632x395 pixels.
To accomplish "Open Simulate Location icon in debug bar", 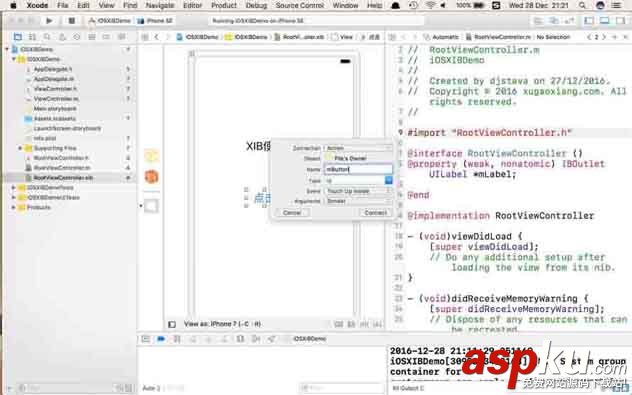I will 272,339.
